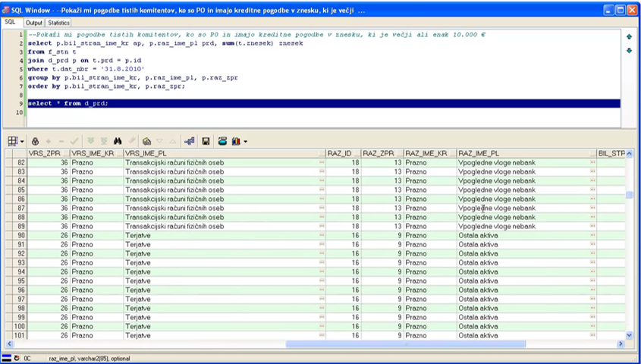This screenshot has width=641, height=364.
Task: Switch to the Output tab
Action: (x=34, y=23)
